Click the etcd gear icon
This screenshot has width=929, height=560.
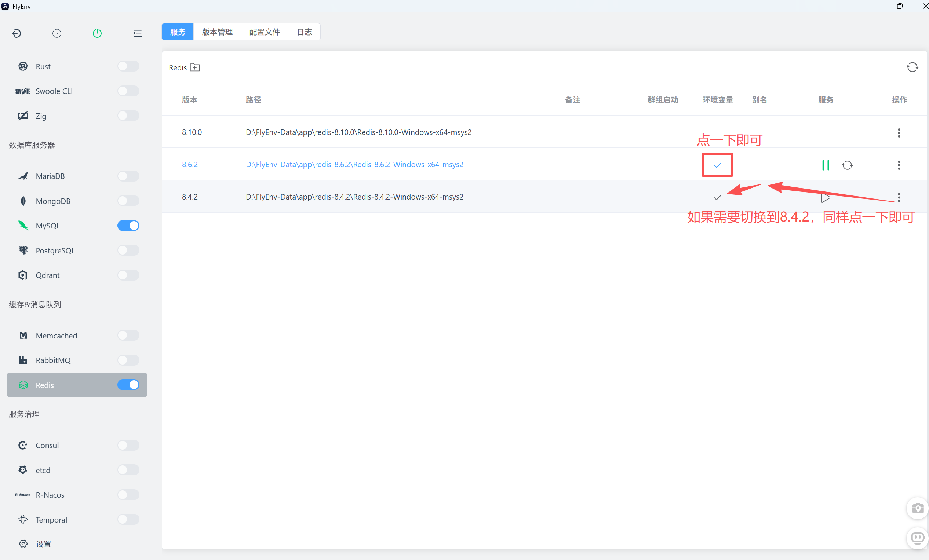pos(23,469)
